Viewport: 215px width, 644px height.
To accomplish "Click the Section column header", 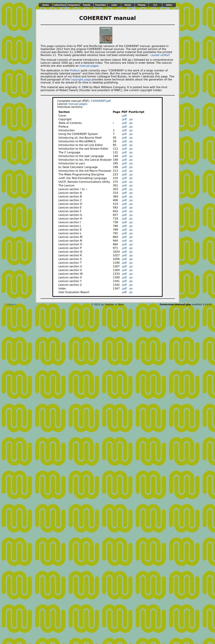I will click(64, 112).
